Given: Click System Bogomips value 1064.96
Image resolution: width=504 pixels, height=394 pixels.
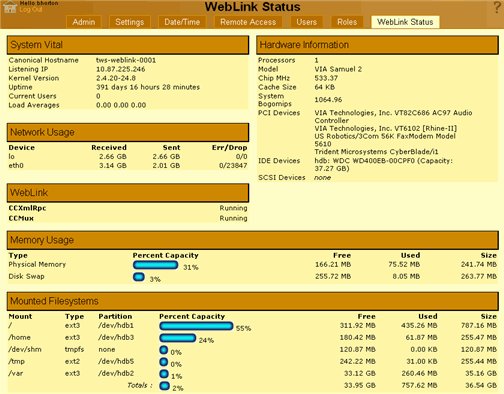Looking at the screenshot, I should coord(328,100).
